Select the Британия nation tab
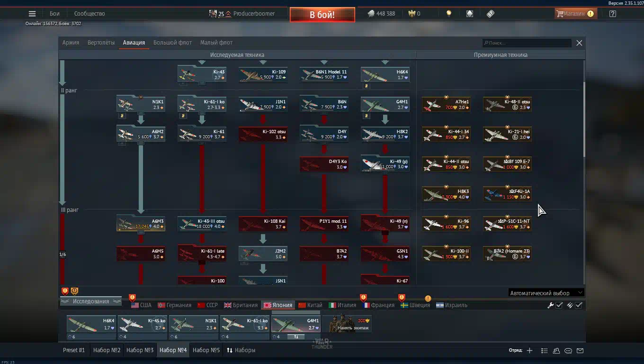This screenshot has width=644, height=364. coord(241,305)
